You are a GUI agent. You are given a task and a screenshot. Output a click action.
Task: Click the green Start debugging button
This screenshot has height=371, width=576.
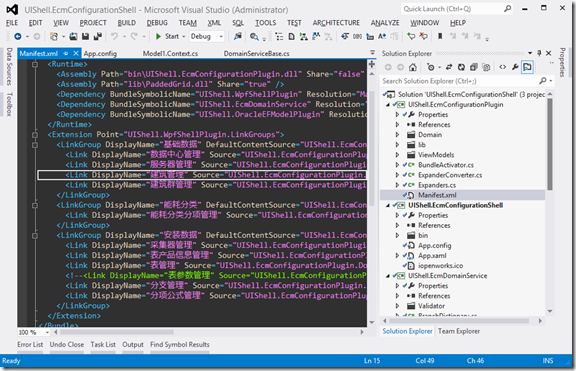pyautogui.click(x=168, y=36)
